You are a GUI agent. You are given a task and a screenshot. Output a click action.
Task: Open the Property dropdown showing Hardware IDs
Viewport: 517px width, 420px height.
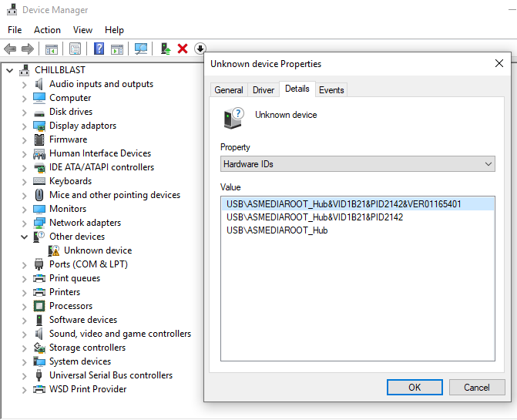pyautogui.click(x=358, y=164)
